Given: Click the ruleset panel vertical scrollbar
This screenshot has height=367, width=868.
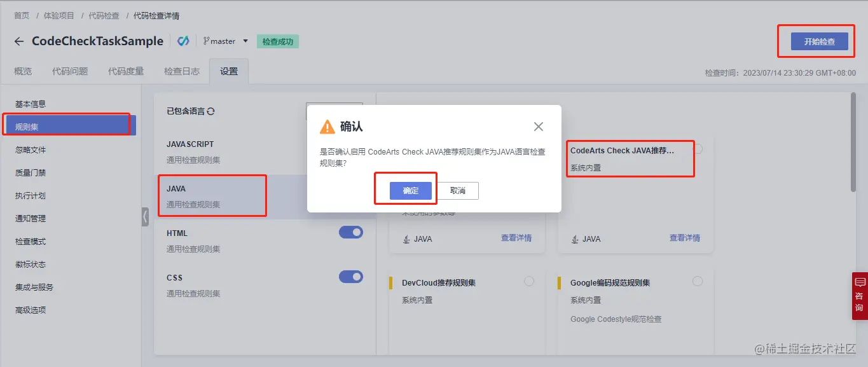Looking at the screenshot, I should click(853, 142).
